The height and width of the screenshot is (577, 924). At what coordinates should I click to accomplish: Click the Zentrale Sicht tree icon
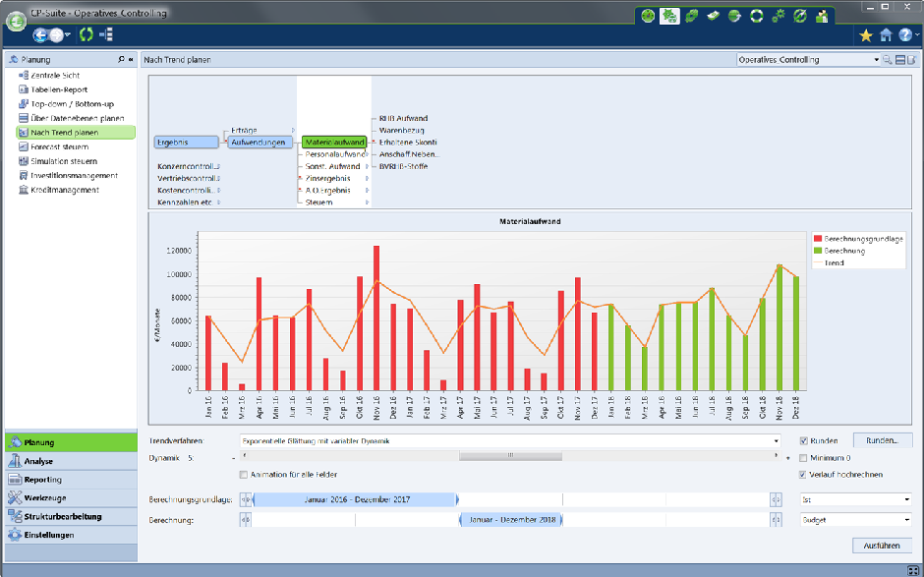coord(24,76)
